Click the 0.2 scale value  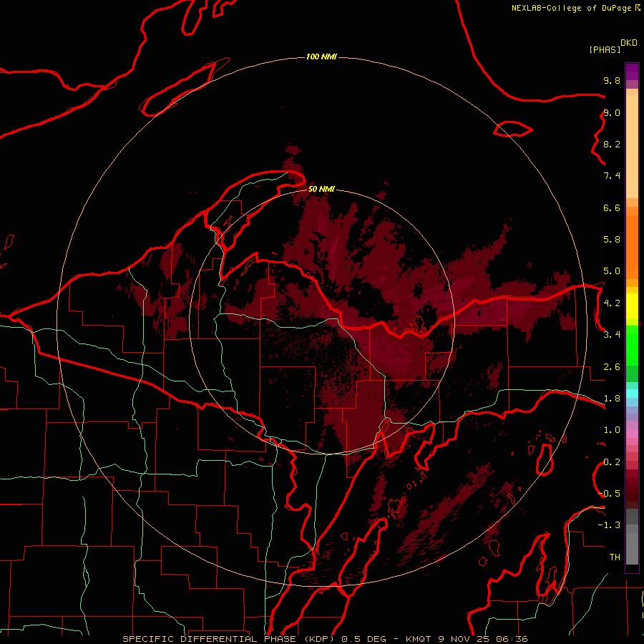[x=612, y=462]
